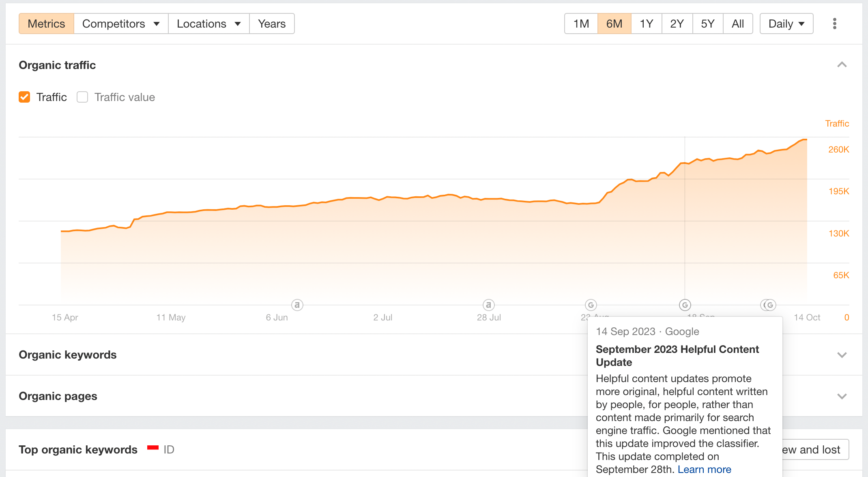Click the Google update marker for 14 Sep
The image size is (868, 477).
click(x=685, y=305)
